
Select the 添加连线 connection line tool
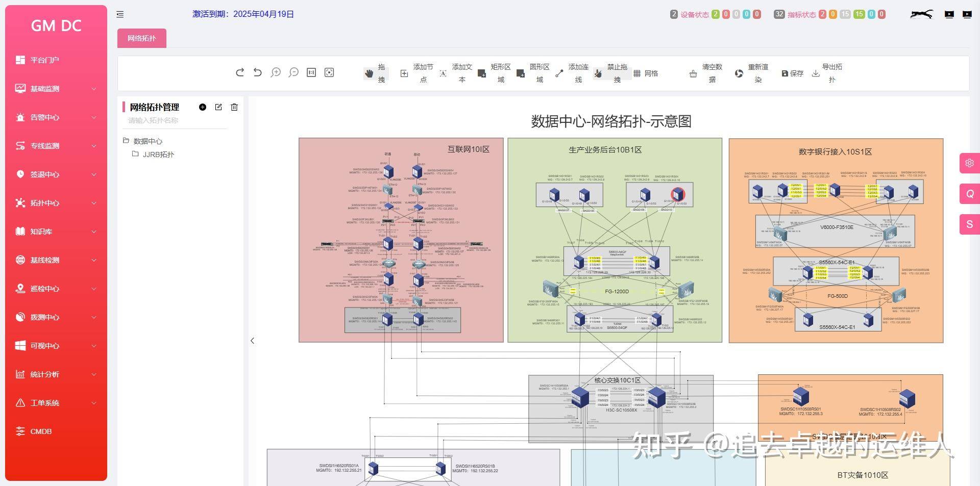572,73
